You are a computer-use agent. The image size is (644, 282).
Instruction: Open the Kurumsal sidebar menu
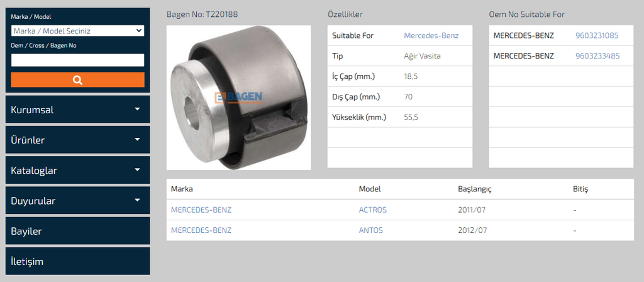(x=77, y=110)
